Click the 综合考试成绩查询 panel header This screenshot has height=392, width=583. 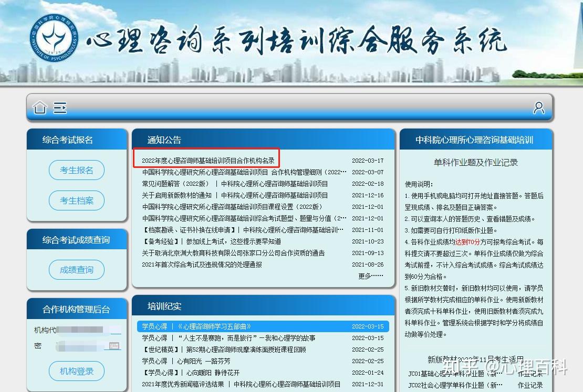click(76, 240)
